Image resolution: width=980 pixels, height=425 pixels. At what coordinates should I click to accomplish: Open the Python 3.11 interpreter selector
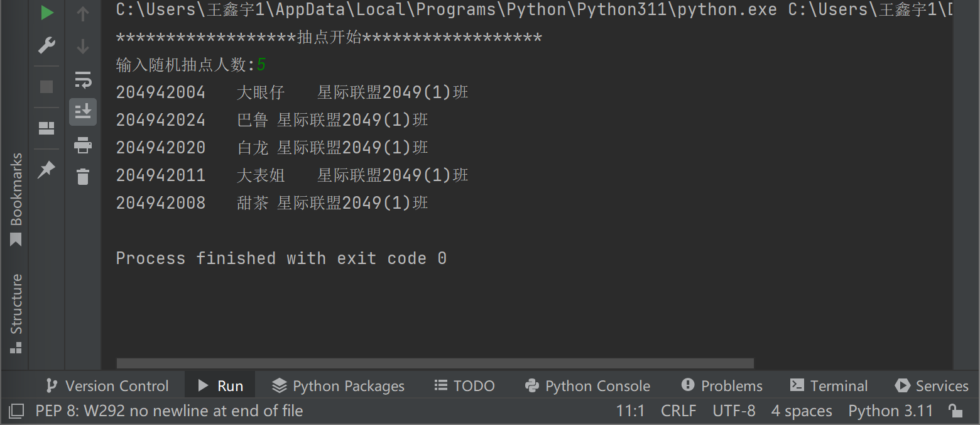(890, 411)
